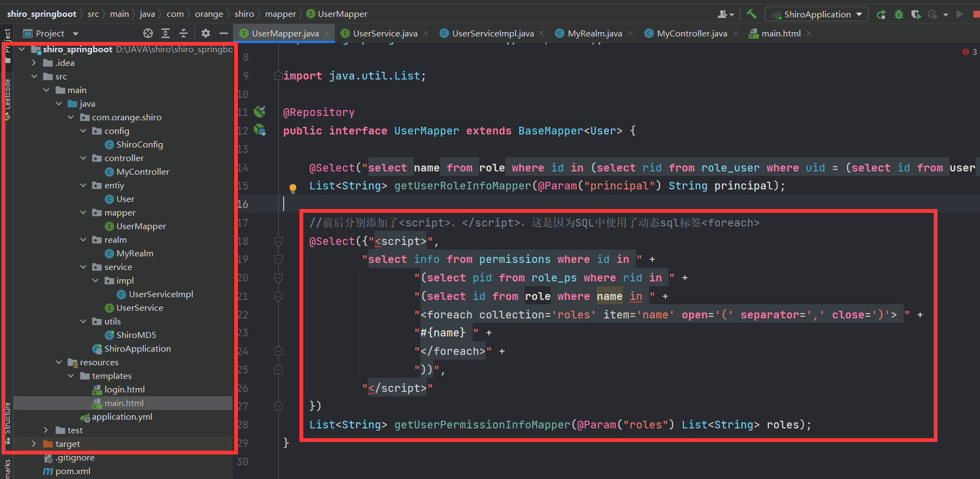This screenshot has width=980, height=479.
Task: Collapse the config package
Action: coord(83,131)
